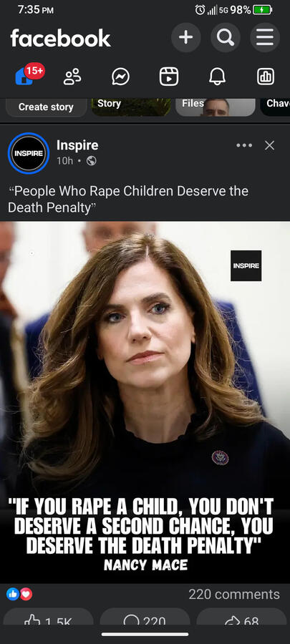This screenshot has width=290, height=644.
Task: Tap the plus create icon
Action: tap(185, 38)
